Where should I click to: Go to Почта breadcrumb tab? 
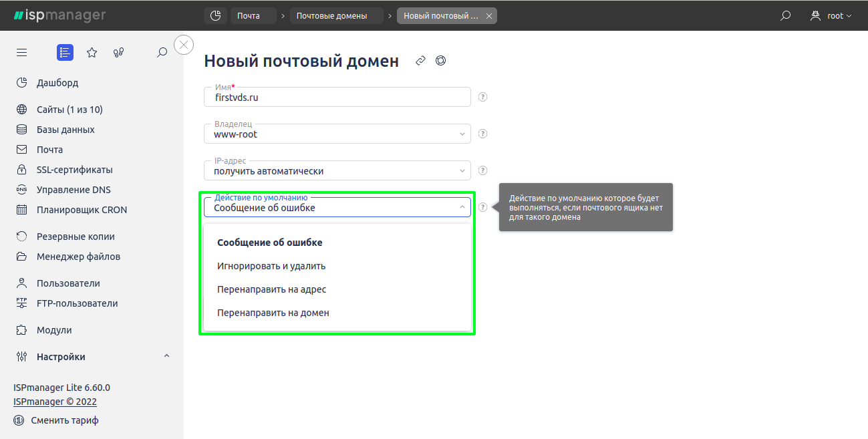tap(253, 15)
